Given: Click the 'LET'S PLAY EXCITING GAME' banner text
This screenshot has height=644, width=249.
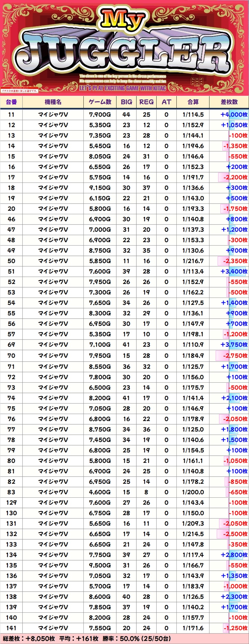Looking at the screenshot, I should (x=123, y=88).
